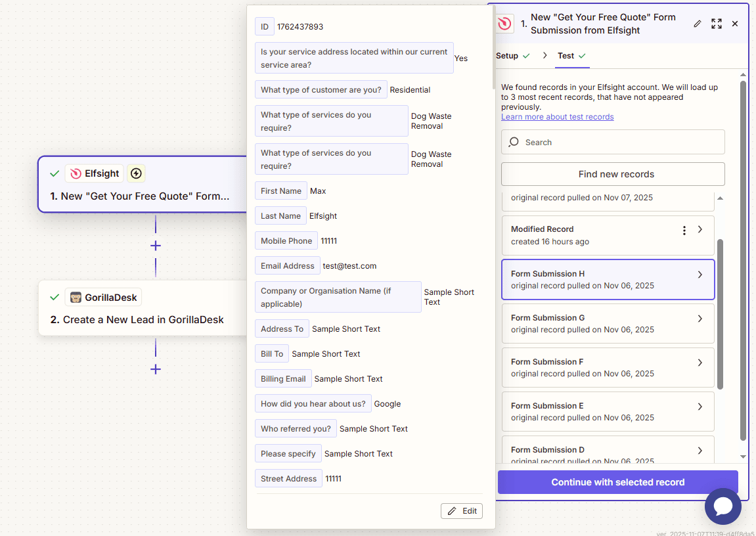Select Form Submission G record

point(608,323)
